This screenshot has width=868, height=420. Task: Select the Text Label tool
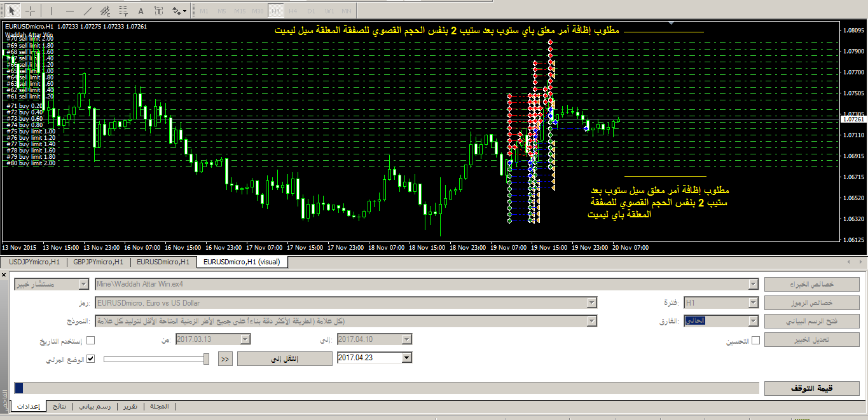pyautogui.click(x=158, y=11)
